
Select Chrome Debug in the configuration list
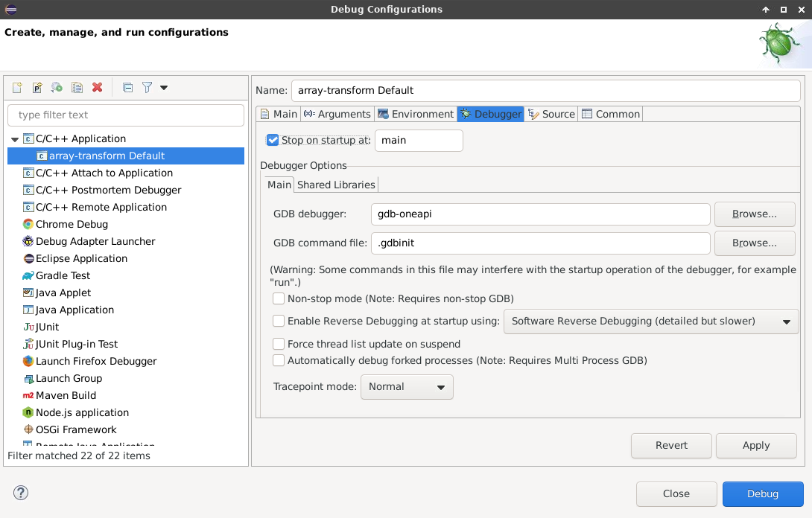[x=72, y=224]
